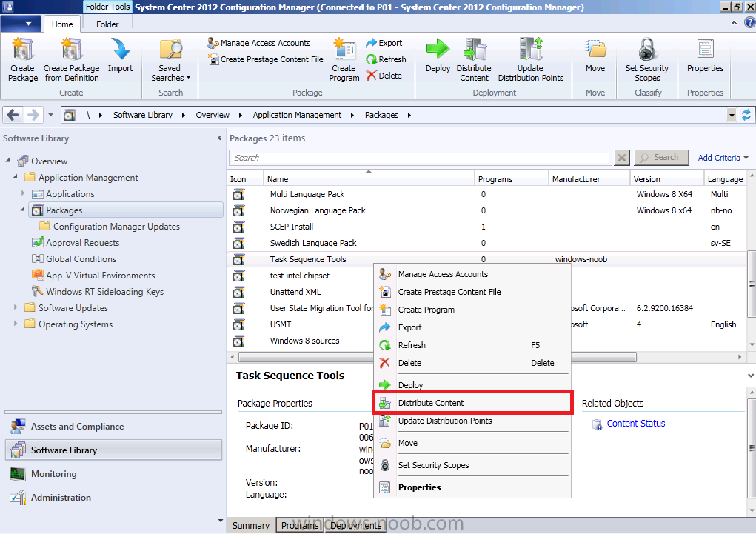The height and width of the screenshot is (534, 756).
Task: Click Delete in the ribbon
Action: 384,76
